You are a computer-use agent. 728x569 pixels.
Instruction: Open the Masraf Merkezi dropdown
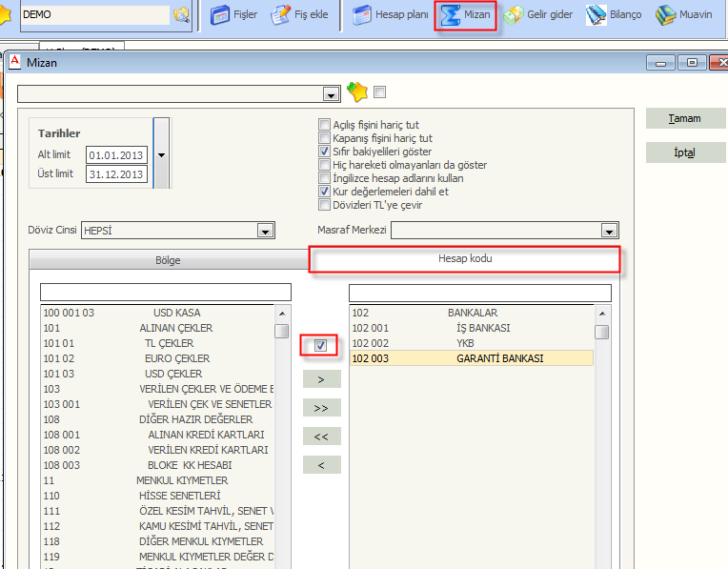point(609,231)
